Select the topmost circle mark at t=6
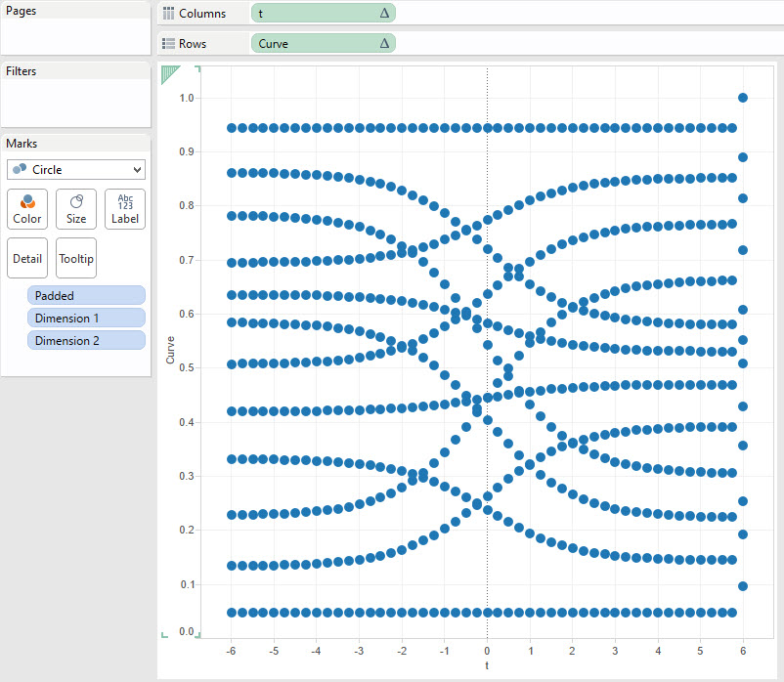The image size is (784, 682). click(x=743, y=98)
